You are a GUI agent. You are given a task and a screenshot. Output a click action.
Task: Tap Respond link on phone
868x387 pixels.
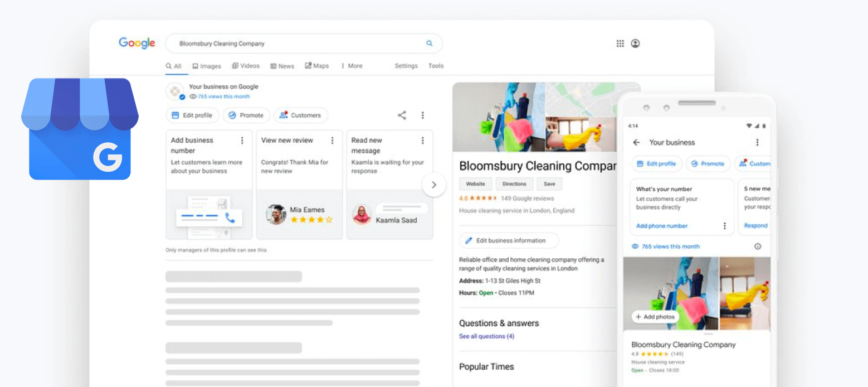point(755,226)
